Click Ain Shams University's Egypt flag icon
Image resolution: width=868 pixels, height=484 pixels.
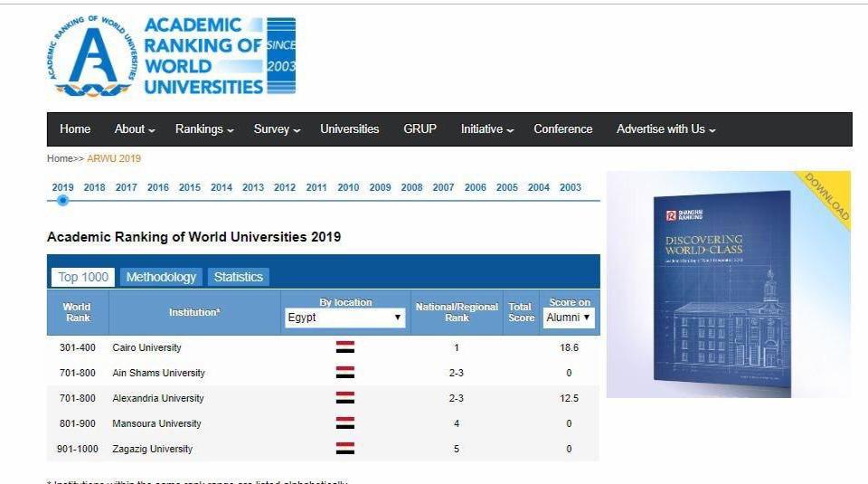[x=344, y=373]
